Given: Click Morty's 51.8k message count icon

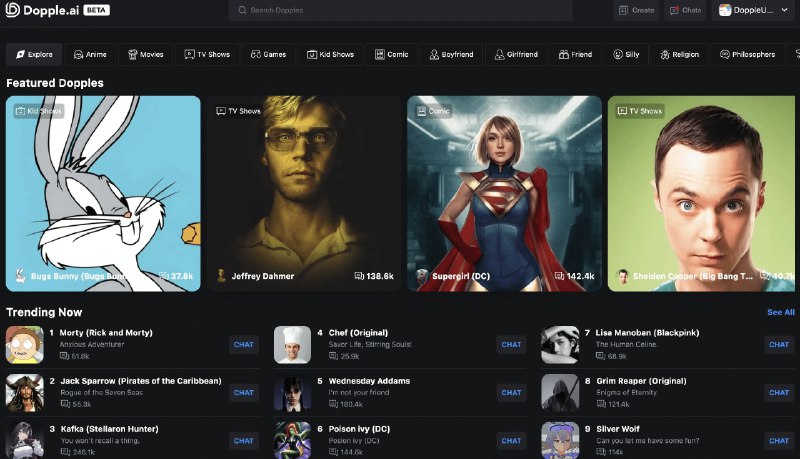Looking at the screenshot, I should pos(64,356).
